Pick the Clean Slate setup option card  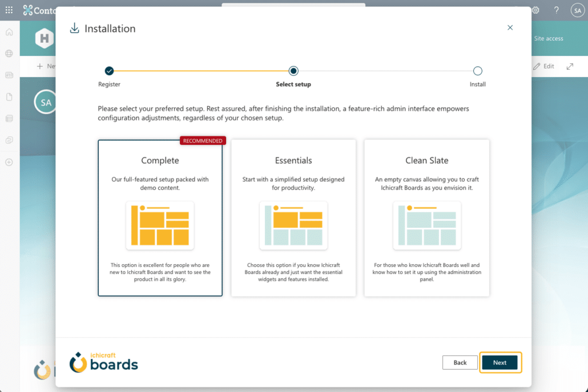(427, 218)
